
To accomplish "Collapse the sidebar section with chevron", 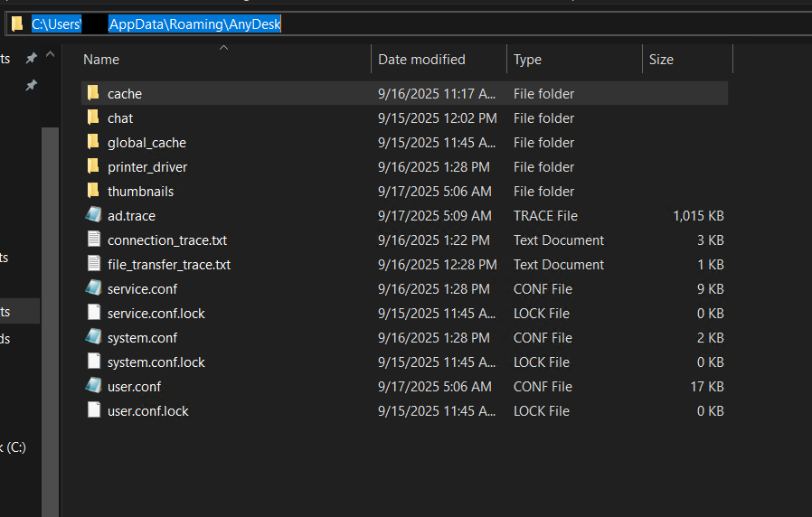I will (x=51, y=54).
